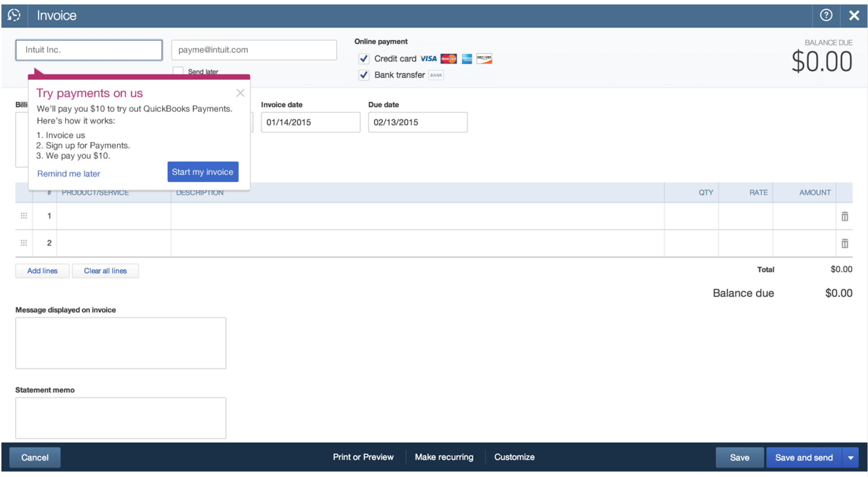
Task: Click the Cancel button
Action: tap(35, 458)
